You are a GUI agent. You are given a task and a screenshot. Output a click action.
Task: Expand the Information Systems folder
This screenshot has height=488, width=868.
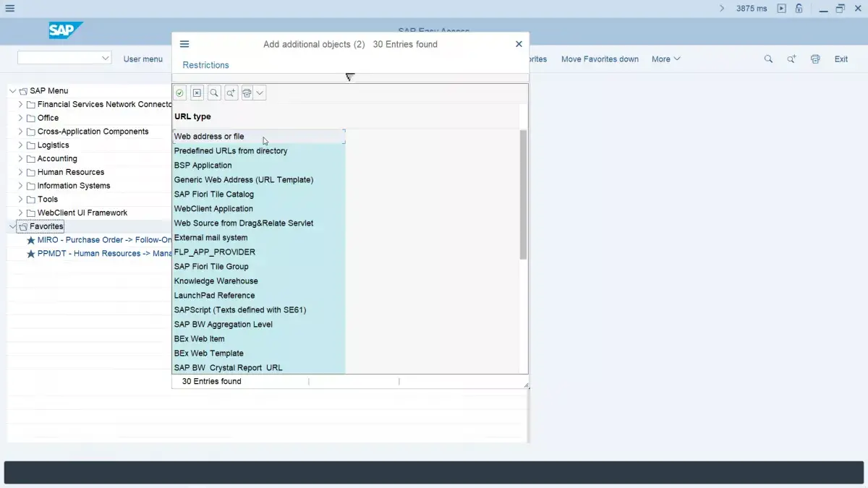tap(20, 186)
